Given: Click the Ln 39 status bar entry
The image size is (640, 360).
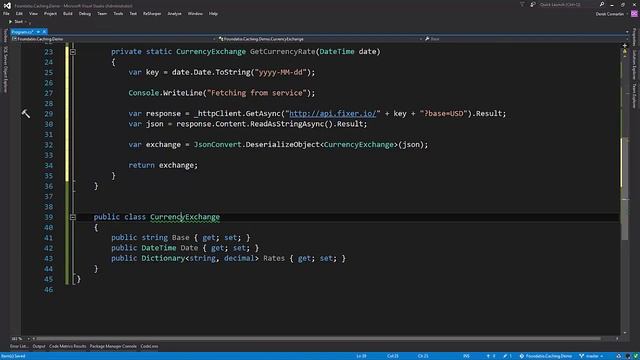Looking at the screenshot, I should (x=361, y=356).
